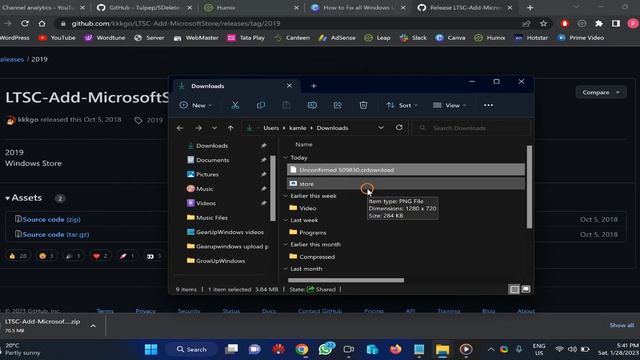Open Chrome side panel icon
The width and height of the screenshot is (640, 360).
coord(616,24)
